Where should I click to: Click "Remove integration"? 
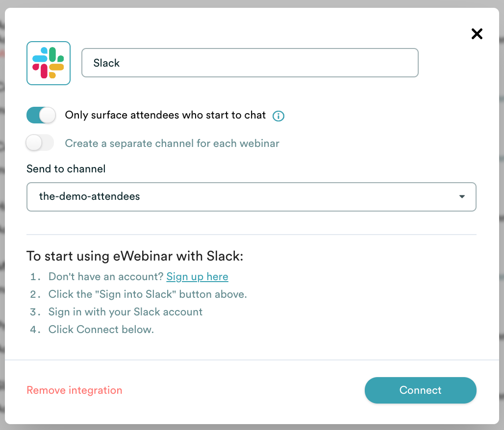coord(74,390)
